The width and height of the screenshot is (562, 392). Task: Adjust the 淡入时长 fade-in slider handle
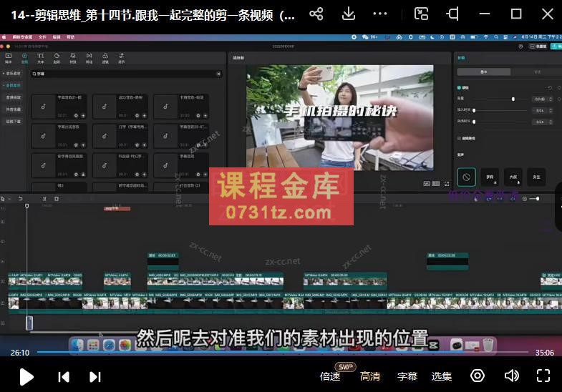[474, 110]
